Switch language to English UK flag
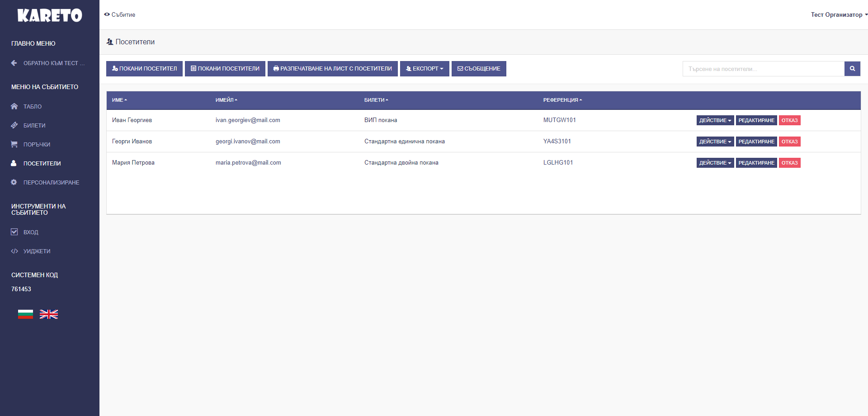 click(x=49, y=314)
